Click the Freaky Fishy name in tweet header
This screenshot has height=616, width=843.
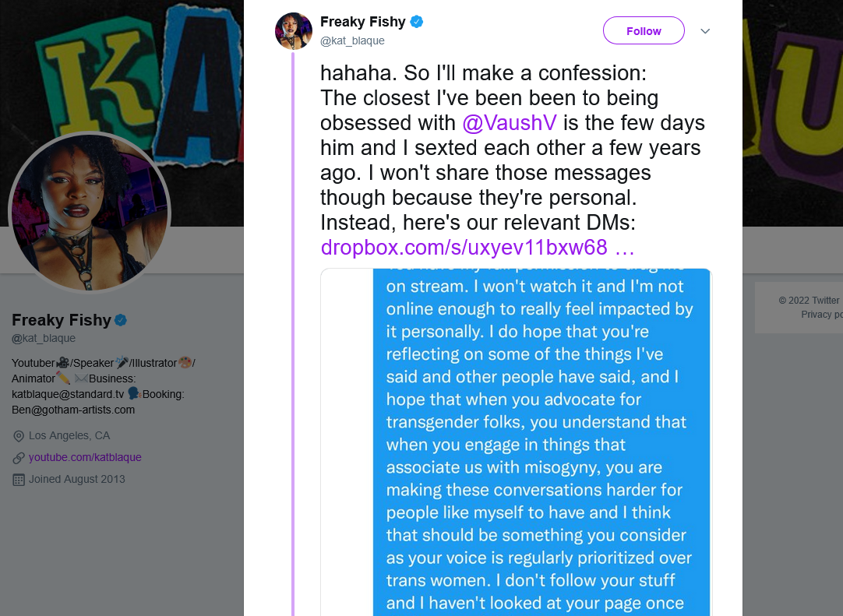coord(362,22)
